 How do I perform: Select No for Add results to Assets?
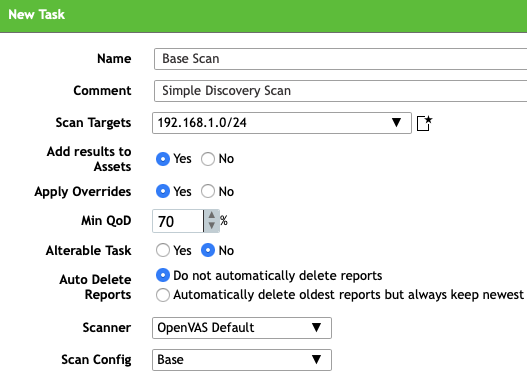208,159
